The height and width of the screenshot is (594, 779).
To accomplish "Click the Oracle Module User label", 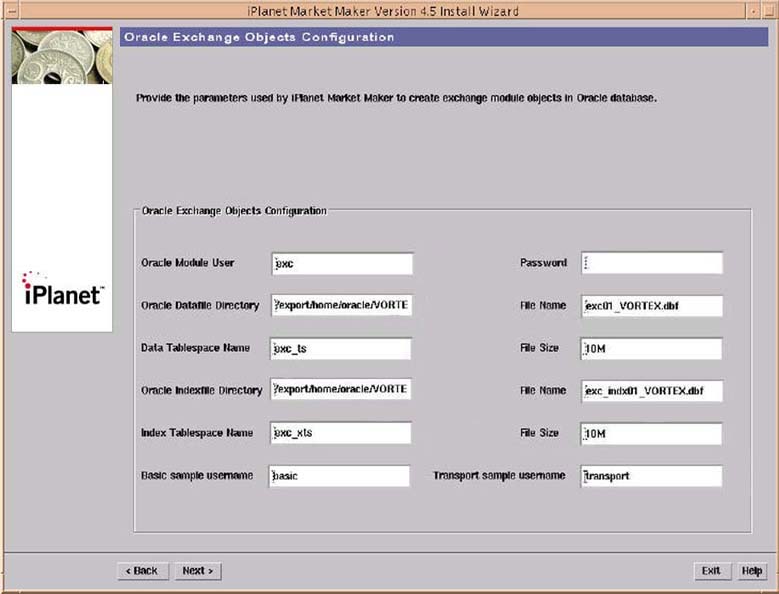I will [187, 263].
